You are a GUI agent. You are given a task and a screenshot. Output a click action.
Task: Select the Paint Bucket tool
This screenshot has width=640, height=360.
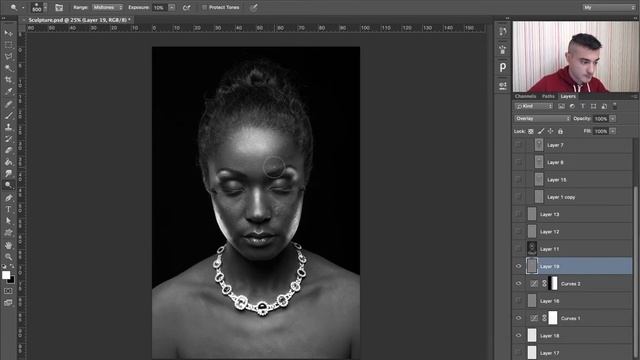point(8,162)
